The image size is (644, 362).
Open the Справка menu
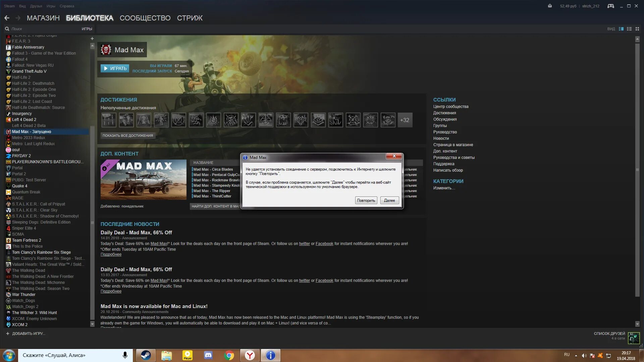click(x=67, y=6)
